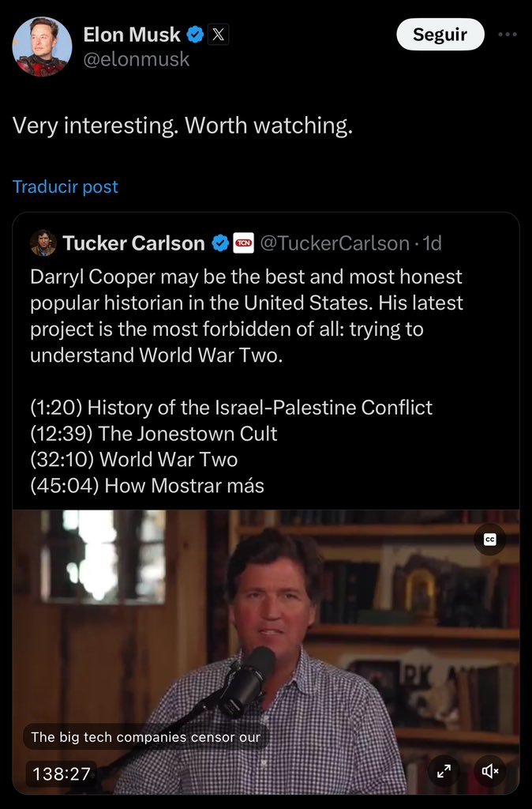Expand the video to fullscreen

coord(444,771)
